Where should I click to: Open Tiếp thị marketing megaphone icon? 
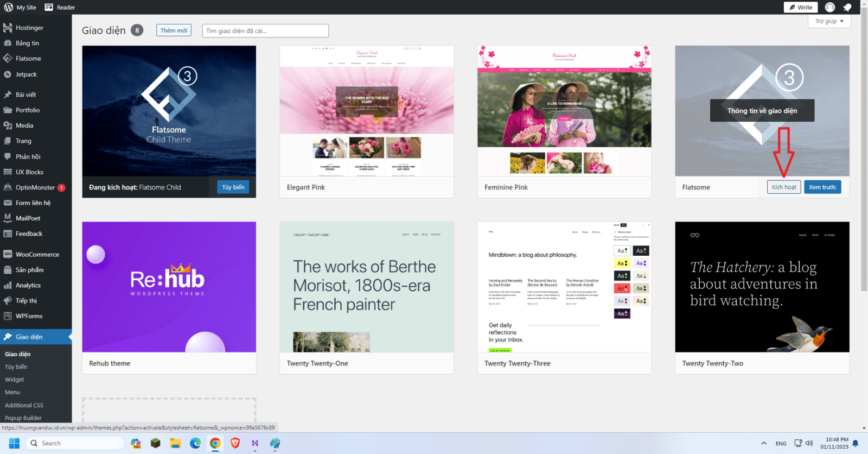[x=8, y=300]
